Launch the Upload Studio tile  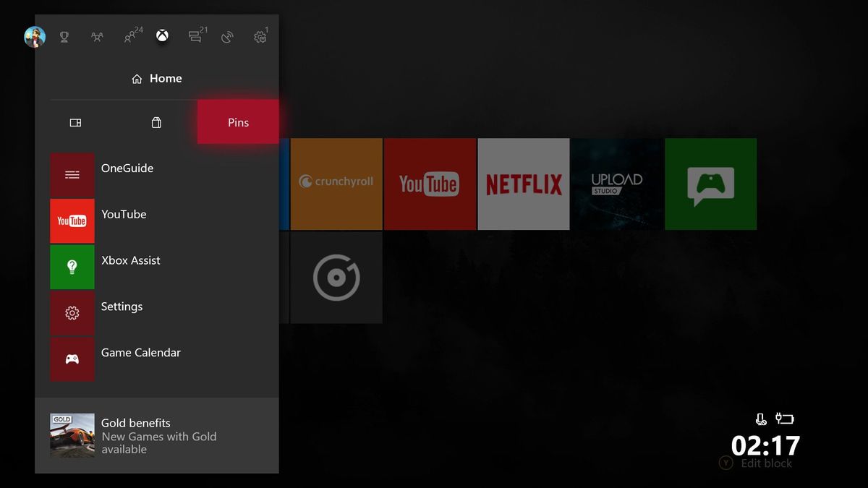[616, 183]
